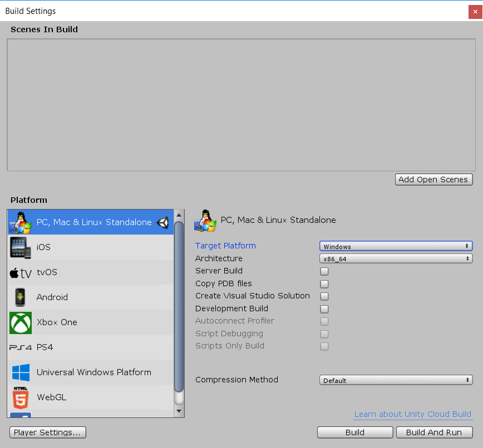This screenshot has width=483, height=448.
Task: Expand the Architecture dropdown
Action: point(396,259)
